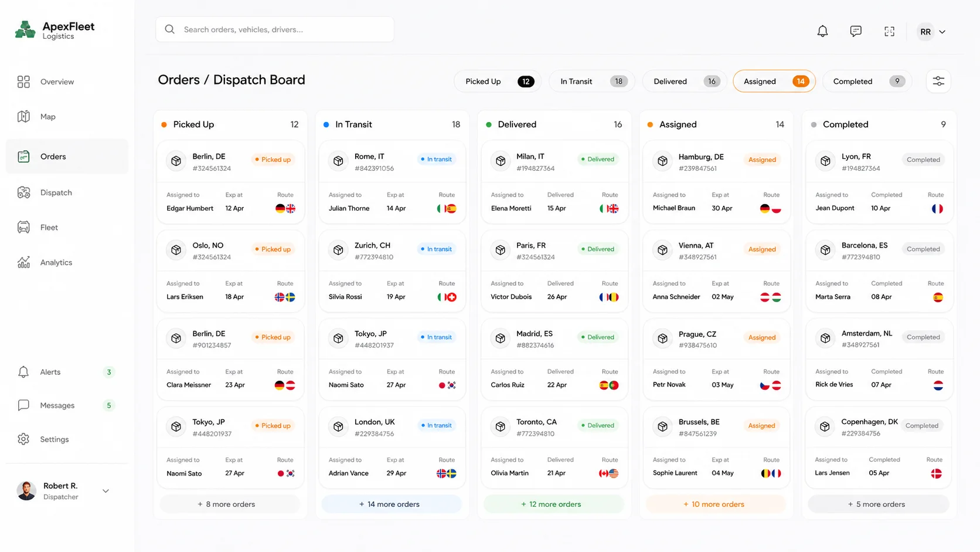Click In transit badge on Tokyo #448201937 order
Image resolution: width=980 pixels, height=552 pixels.
[x=437, y=337]
